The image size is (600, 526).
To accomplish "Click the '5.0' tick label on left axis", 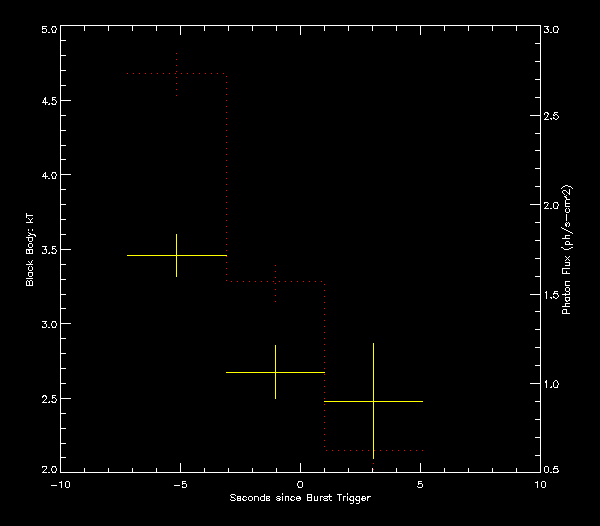I will (46, 30).
